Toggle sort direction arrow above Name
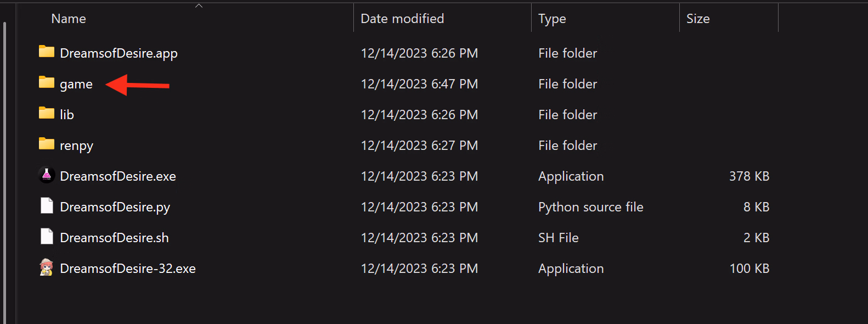868x324 pixels. tap(199, 6)
